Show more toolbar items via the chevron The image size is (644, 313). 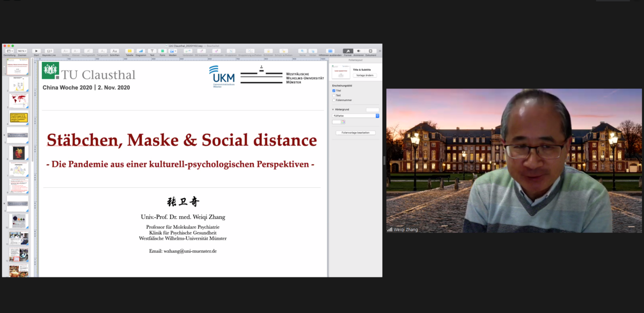[x=380, y=51]
